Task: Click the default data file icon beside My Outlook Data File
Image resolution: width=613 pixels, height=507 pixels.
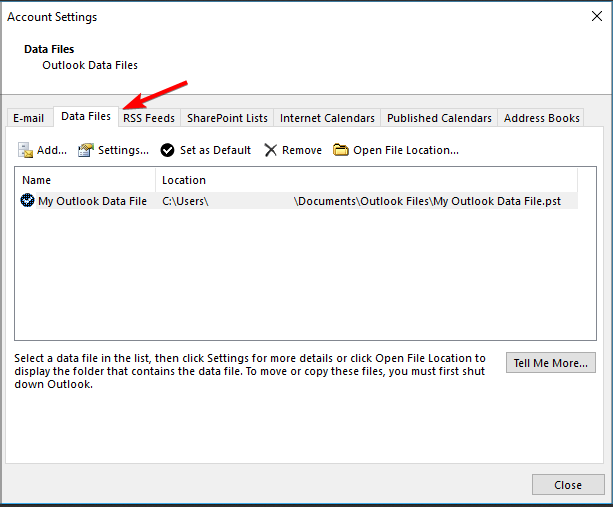Action: point(27,201)
